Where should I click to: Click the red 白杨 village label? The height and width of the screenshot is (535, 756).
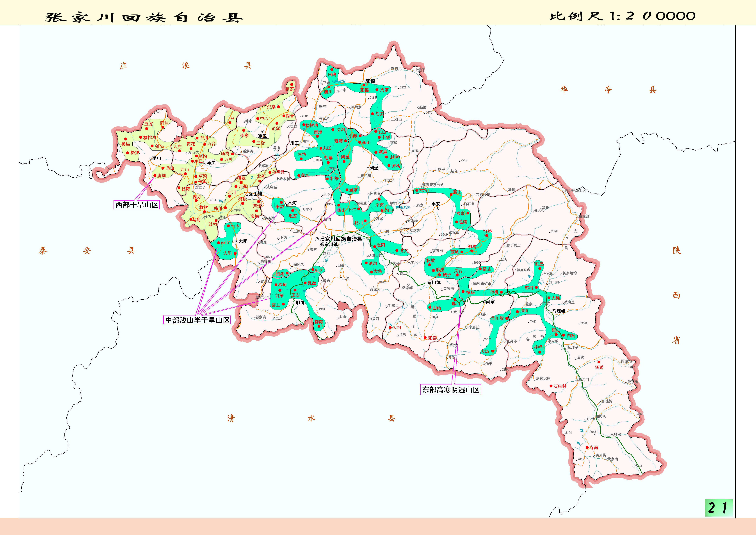pyautogui.click(x=571, y=336)
